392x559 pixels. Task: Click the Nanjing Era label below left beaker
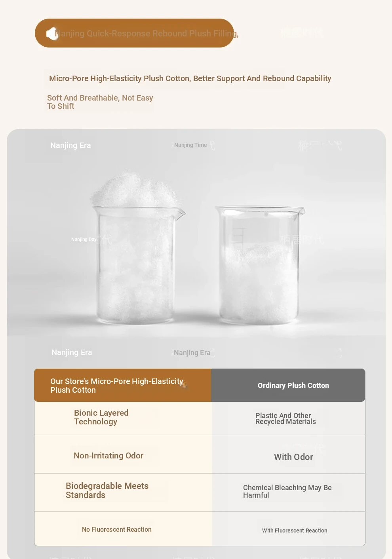click(x=72, y=352)
